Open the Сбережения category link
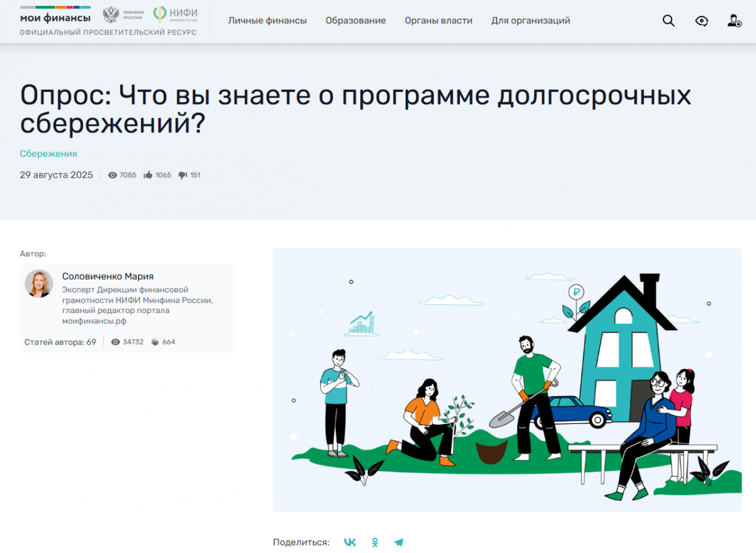This screenshot has height=553, width=756. [49, 154]
